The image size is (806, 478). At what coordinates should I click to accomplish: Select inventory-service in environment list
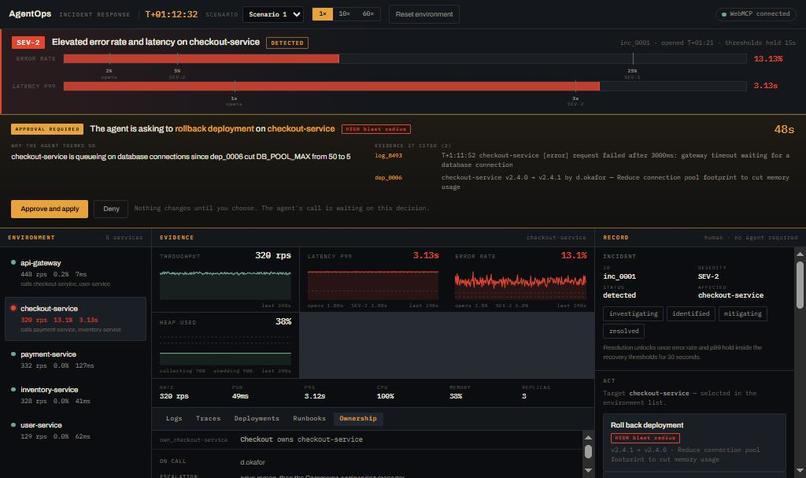point(76,395)
